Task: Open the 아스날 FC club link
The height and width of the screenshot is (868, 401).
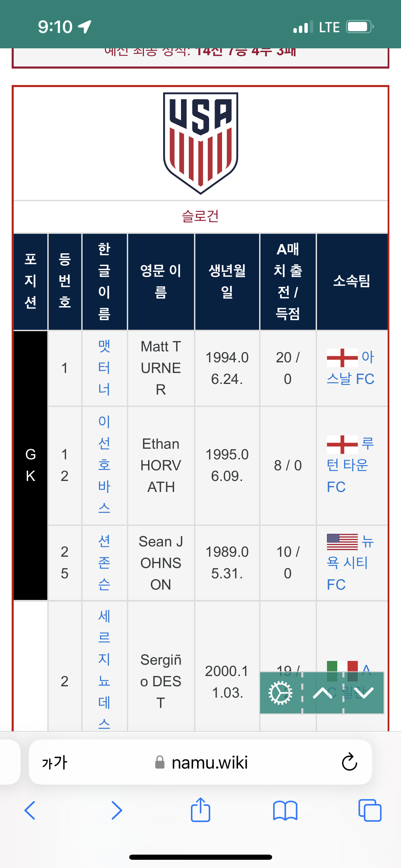Action: pos(351,368)
